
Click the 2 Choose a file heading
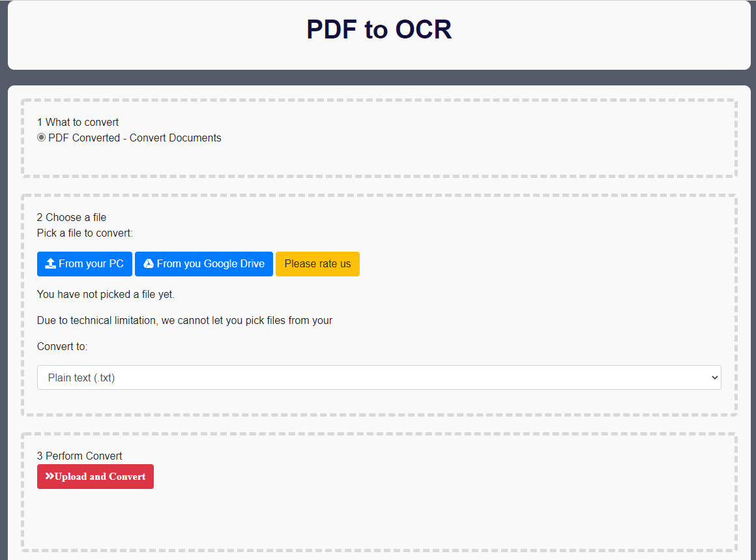pos(72,217)
